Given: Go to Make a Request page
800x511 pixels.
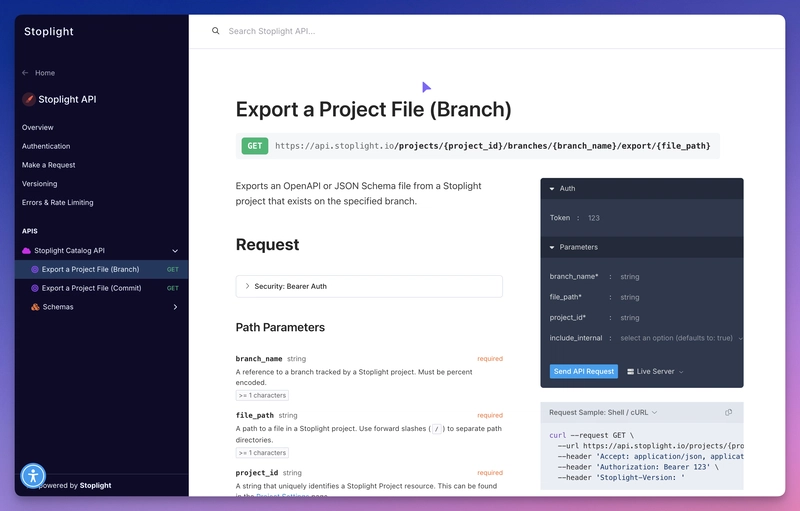Looking at the screenshot, I should click(48, 165).
